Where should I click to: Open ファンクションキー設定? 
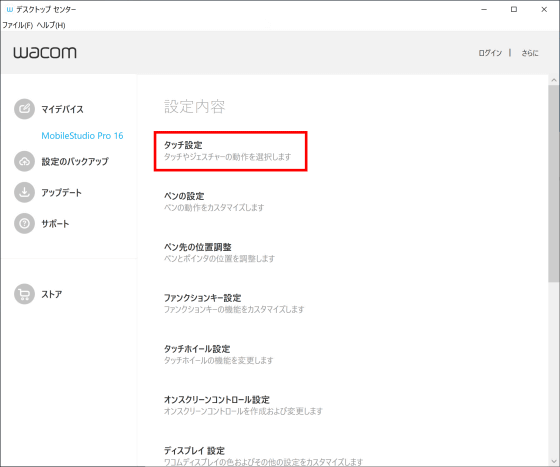tap(234, 303)
